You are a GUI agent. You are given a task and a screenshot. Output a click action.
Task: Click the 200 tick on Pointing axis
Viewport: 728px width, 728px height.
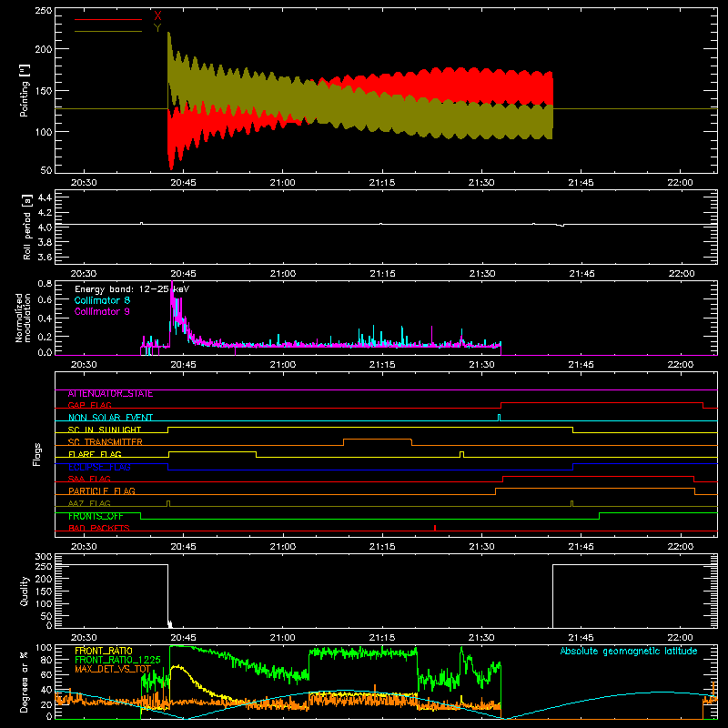coord(44,49)
